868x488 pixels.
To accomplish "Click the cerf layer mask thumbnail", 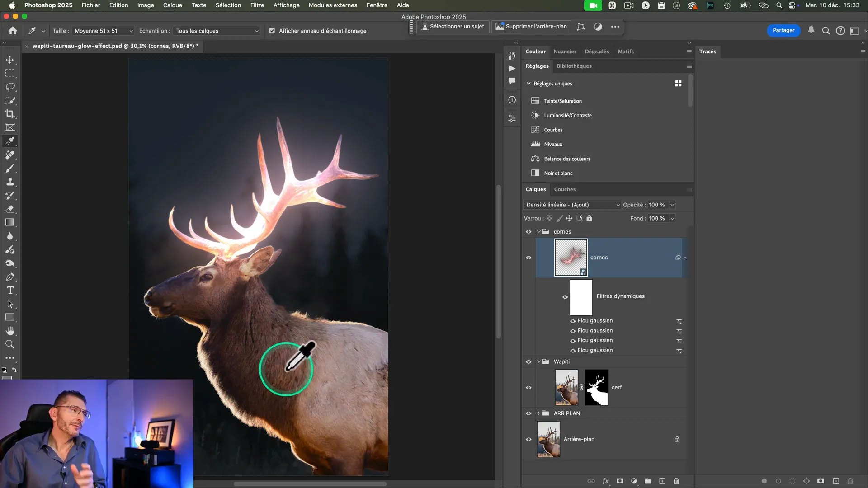I will tap(596, 388).
